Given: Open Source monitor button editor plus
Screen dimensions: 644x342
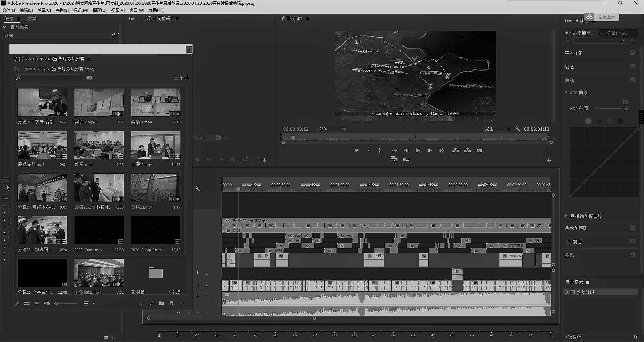Looking at the screenshot, I should (264, 160).
